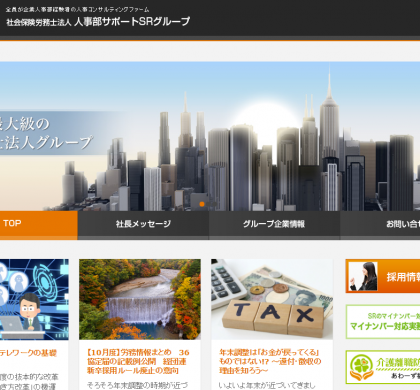Click the 法人グループ hero slogan text
Viewport: 420px width, 390px height.
(46, 142)
